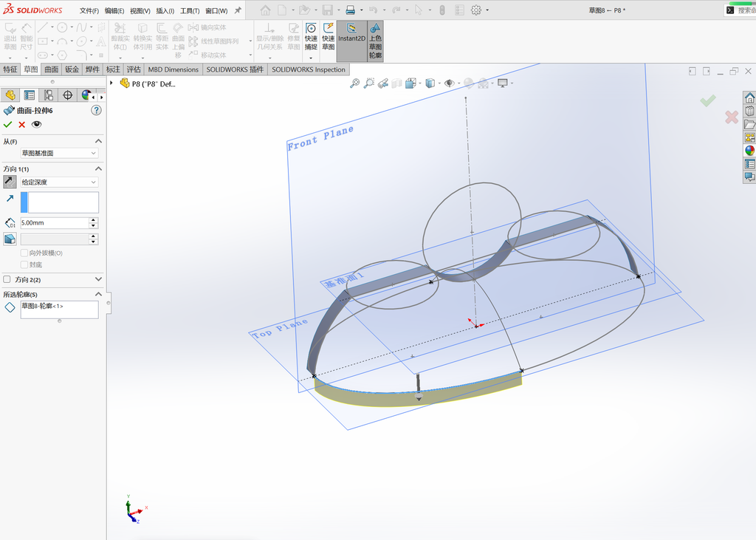The width and height of the screenshot is (756, 540).
Task: Switch to the 曲面 tab
Action: point(51,69)
